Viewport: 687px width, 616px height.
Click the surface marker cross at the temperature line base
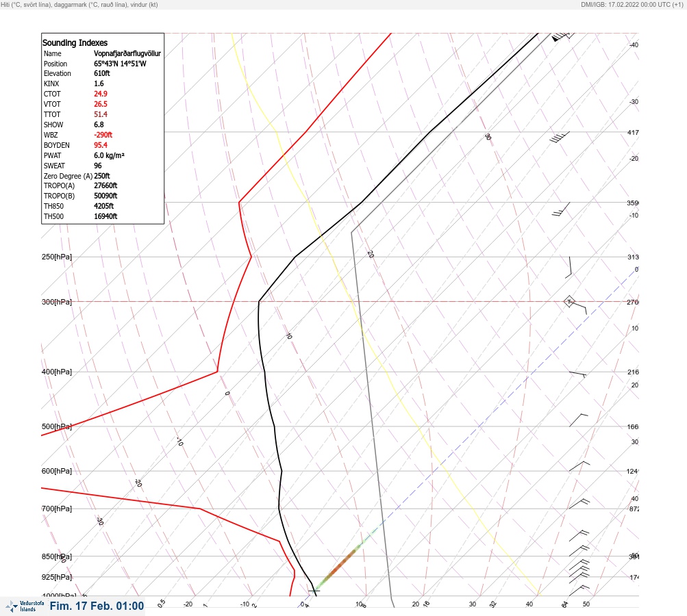pos(314,591)
